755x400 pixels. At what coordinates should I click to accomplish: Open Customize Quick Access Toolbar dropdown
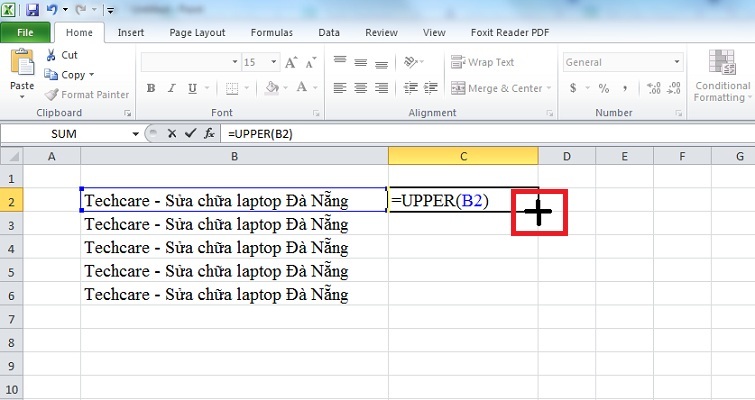(x=110, y=10)
